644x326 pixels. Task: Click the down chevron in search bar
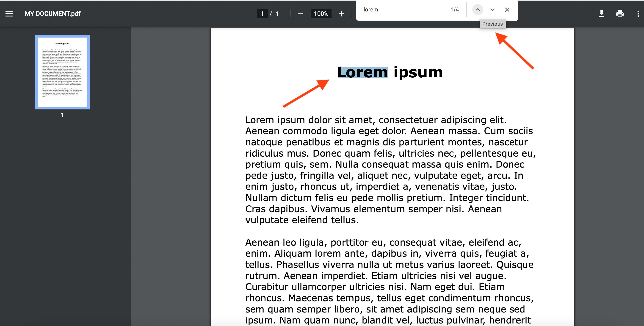(x=492, y=9)
